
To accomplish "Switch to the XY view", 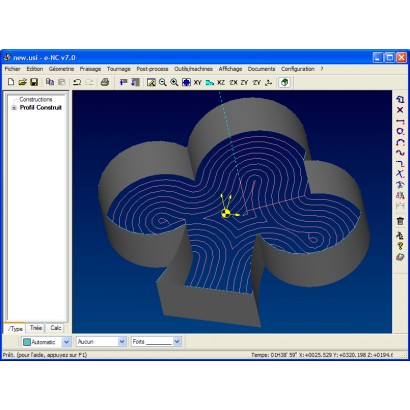I will 197,82.
